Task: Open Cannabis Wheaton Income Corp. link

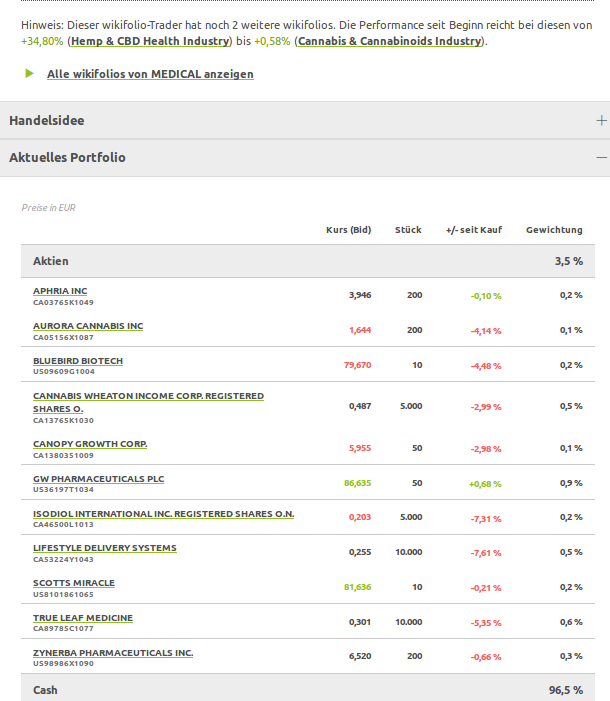Action: [x=148, y=396]
